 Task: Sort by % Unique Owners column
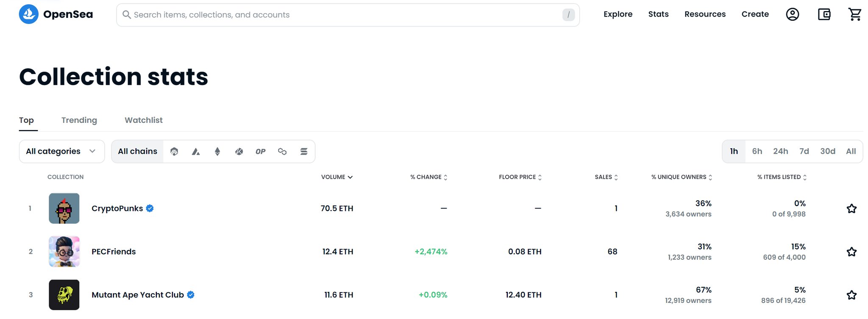click(x=682, y=177)
